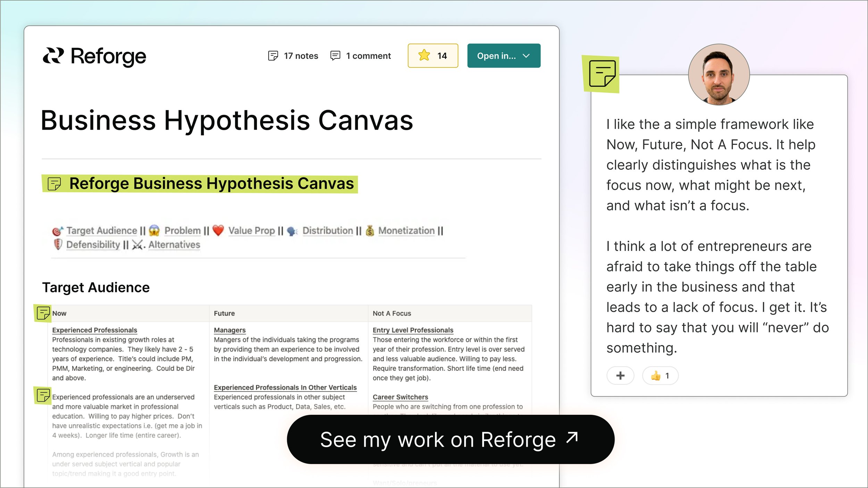This screenshot has width=868, height=488.
Task: Click the 17 notes label
Action: [x=301, y=56]
